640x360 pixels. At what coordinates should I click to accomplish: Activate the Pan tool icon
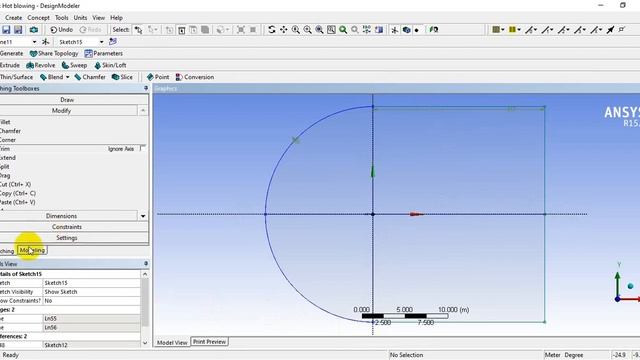pos(283,29)
